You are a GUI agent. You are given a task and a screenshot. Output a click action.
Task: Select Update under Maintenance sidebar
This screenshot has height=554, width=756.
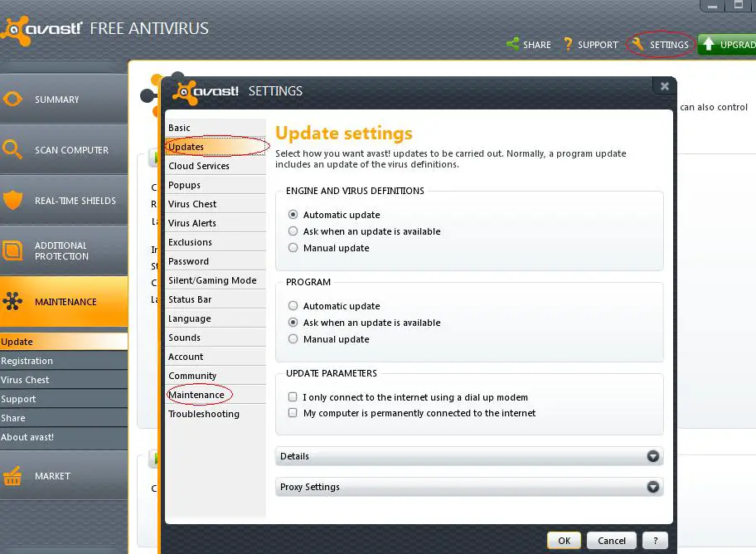pyautogui.click(x=64, y=342)
